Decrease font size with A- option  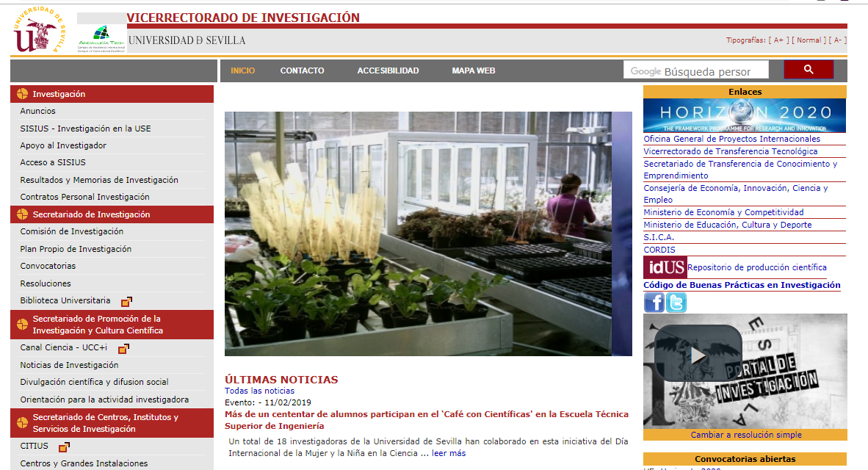click(838, 40)
